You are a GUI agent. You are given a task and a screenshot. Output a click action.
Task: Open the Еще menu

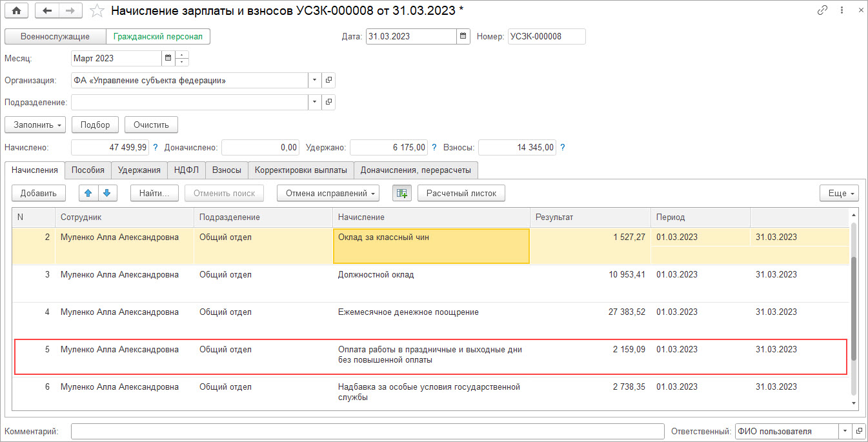pyautogui.click(x=839, y=193)
